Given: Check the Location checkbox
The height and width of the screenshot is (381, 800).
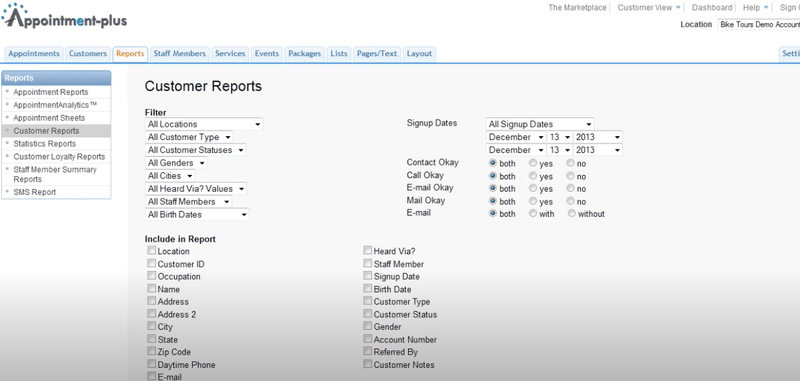Looking at the screenshot, I should [152, 250].
